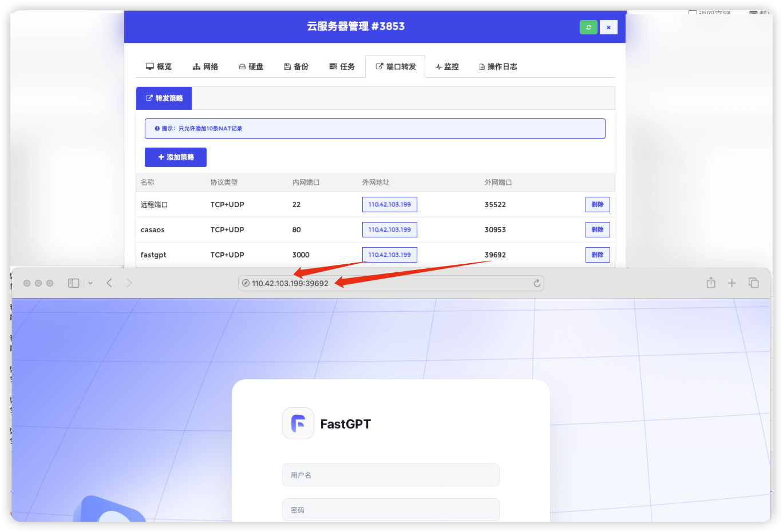This screenshot has height=532, width=783.
Task: Go back in Safari browser
Action: 109,283
